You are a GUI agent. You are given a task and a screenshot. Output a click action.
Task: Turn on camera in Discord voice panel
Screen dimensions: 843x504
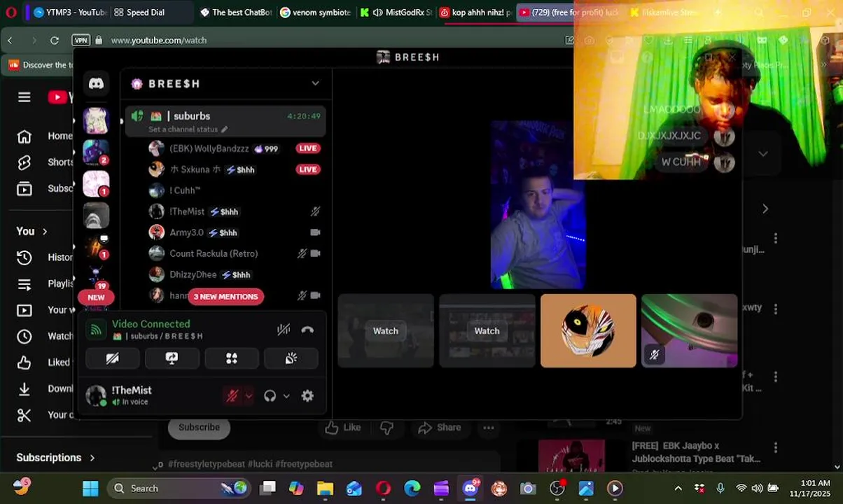(112, 358)
